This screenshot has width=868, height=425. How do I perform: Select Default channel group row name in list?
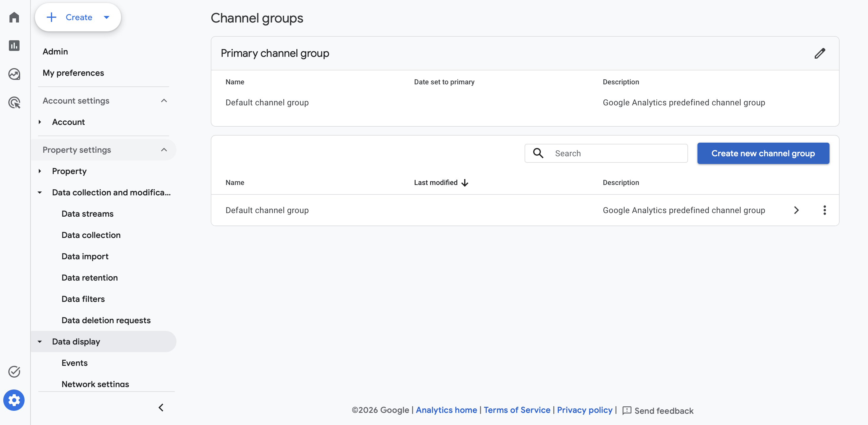pos(267,210)
